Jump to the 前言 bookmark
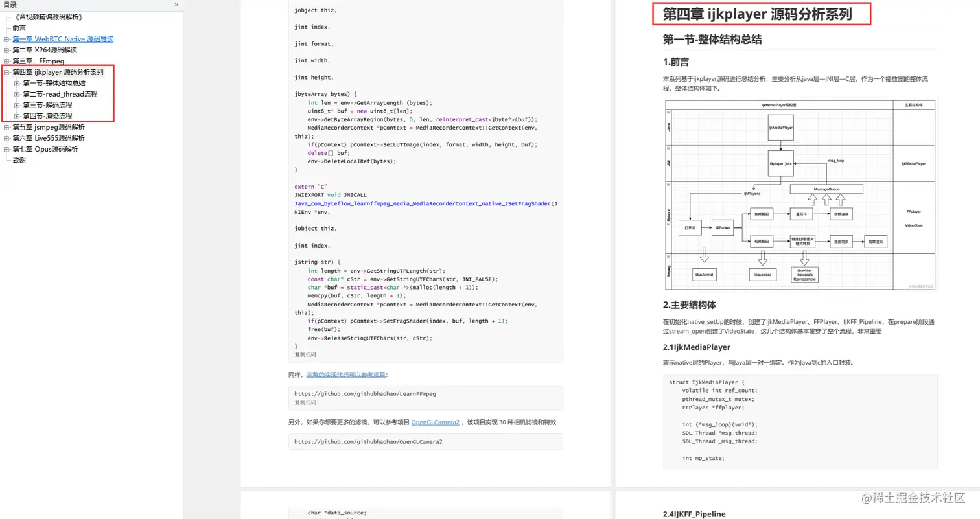 click(19, 29)
